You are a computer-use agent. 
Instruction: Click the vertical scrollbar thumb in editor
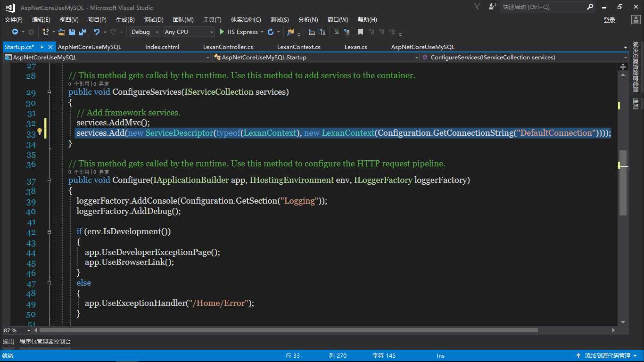coord(623,183)
